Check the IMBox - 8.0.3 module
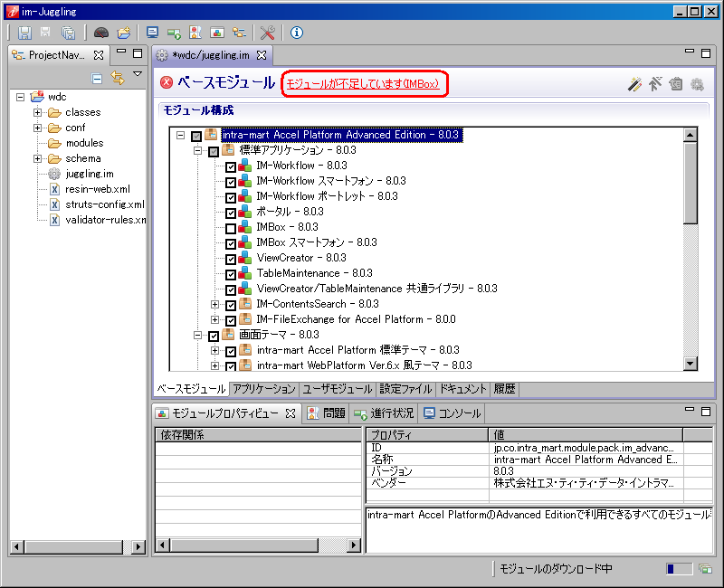Screen dimensions: 724x588 pyautogui.click(x=231, y=229)
